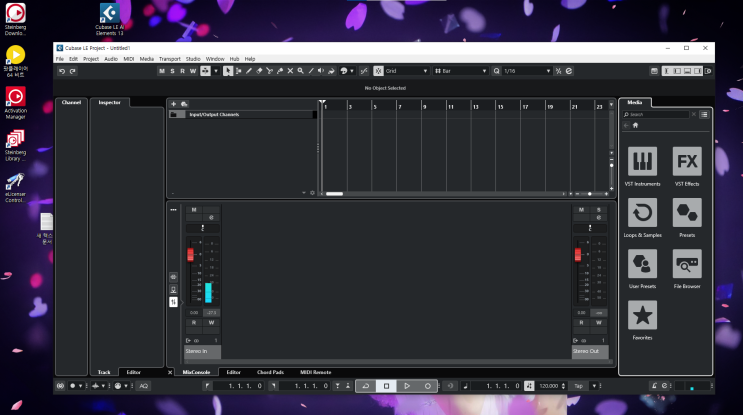Open the Favorites star tile
This screenshot has height=415, width=743.
642,316
